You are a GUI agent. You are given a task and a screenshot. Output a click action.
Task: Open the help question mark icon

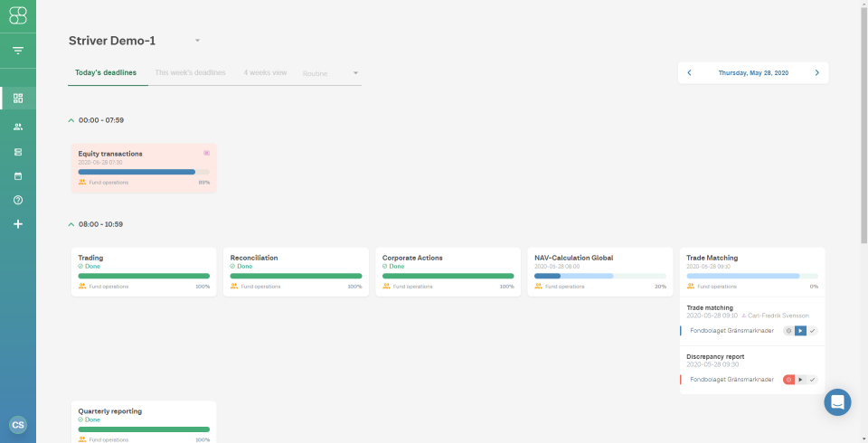18,200
